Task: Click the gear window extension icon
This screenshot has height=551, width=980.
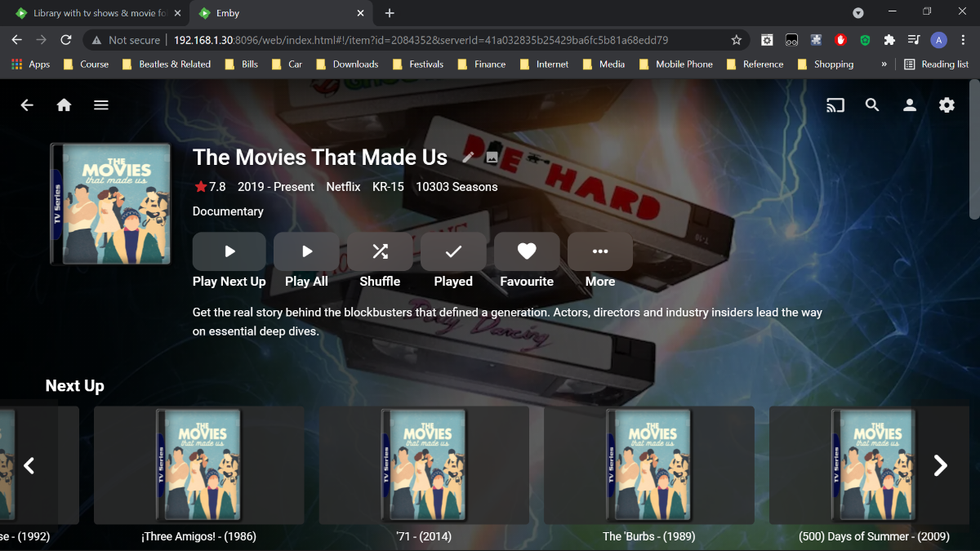Action: point(767,39)
